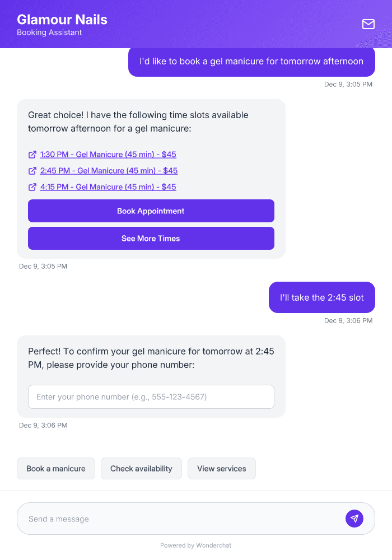Open the 1:30 PM Gel Manicure link
Image resolution: width=392 pixels, height=560 pixels.
tap(108, 155)
